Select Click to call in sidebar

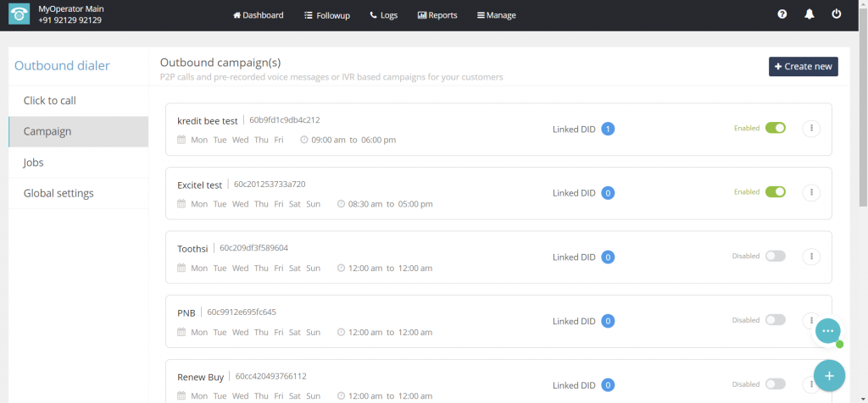(79, 101)
